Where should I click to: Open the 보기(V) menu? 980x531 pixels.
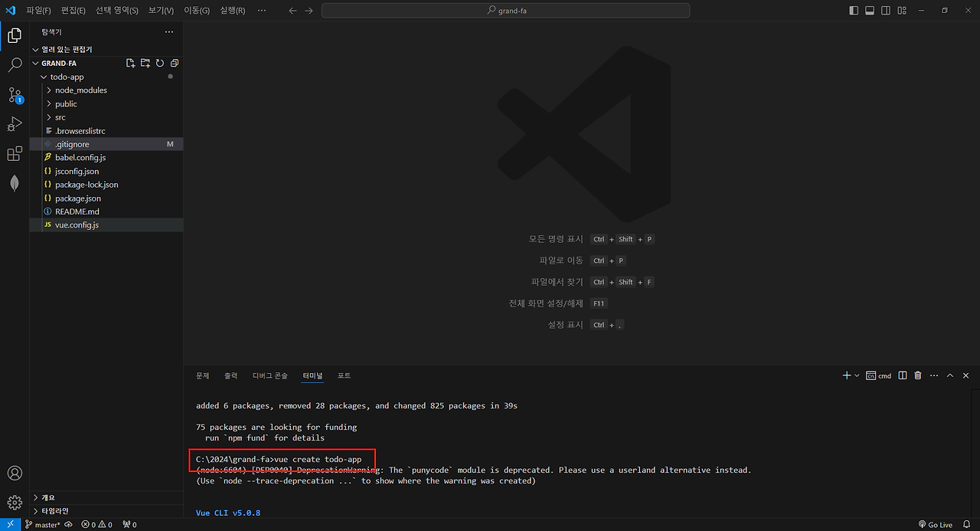click(x=161, y=11)
